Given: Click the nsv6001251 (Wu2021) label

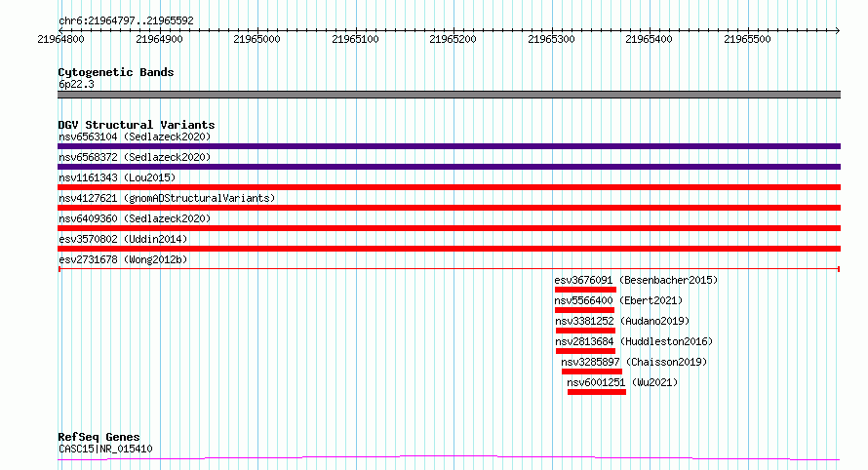Looking at the screenshot, I should click(x=622, y=382).
